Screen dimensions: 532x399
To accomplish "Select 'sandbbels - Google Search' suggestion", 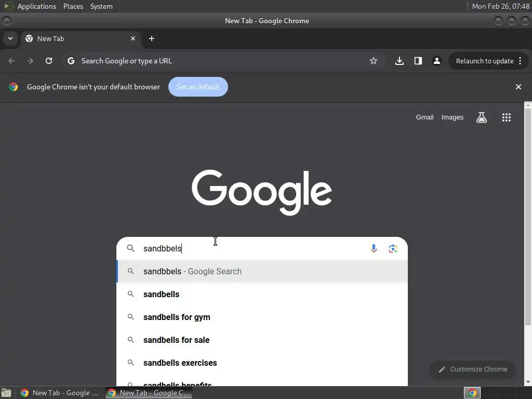I will [x=262, y=271].
